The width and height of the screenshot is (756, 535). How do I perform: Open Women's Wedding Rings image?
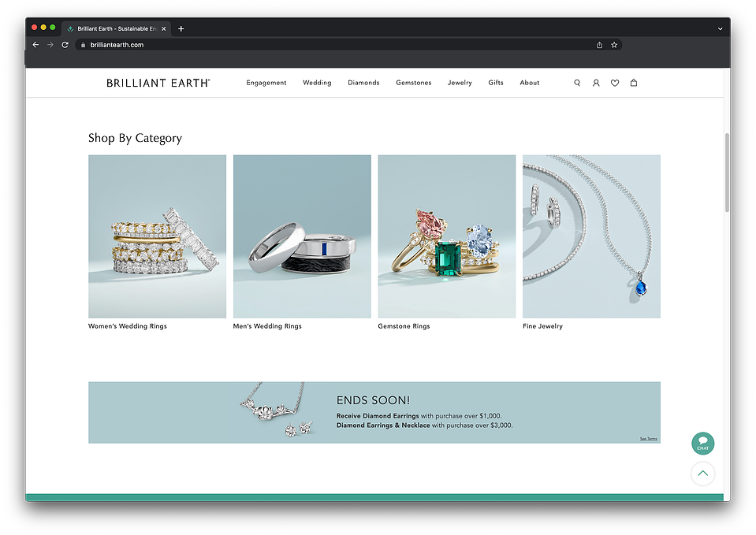click(157, 236)
